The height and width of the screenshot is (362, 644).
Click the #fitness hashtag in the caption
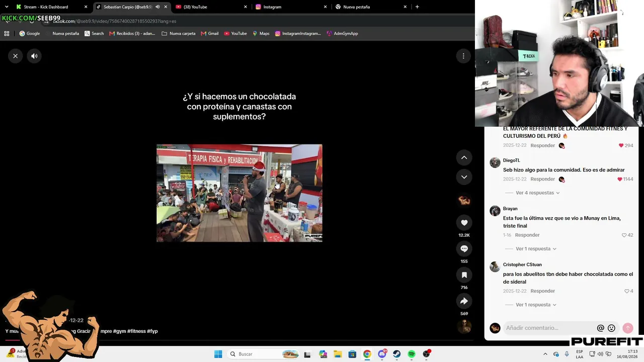(136, 331)
